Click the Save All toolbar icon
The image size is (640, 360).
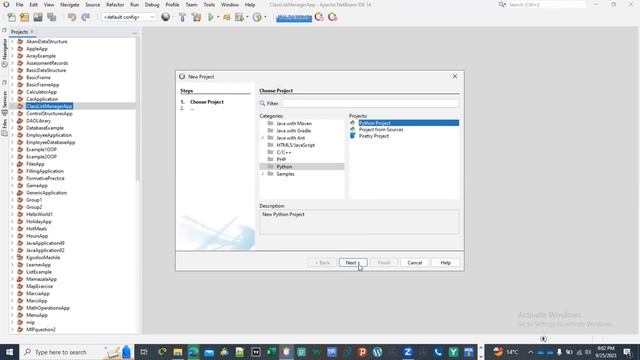[51, 17]
